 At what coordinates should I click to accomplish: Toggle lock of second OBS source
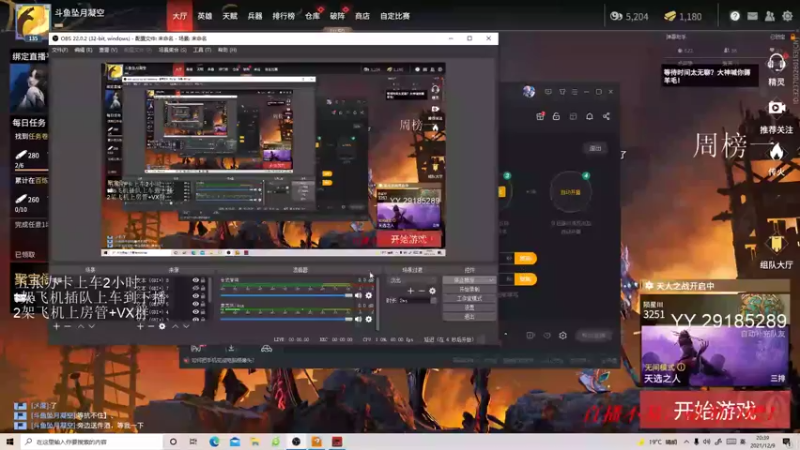coord(203,288)
